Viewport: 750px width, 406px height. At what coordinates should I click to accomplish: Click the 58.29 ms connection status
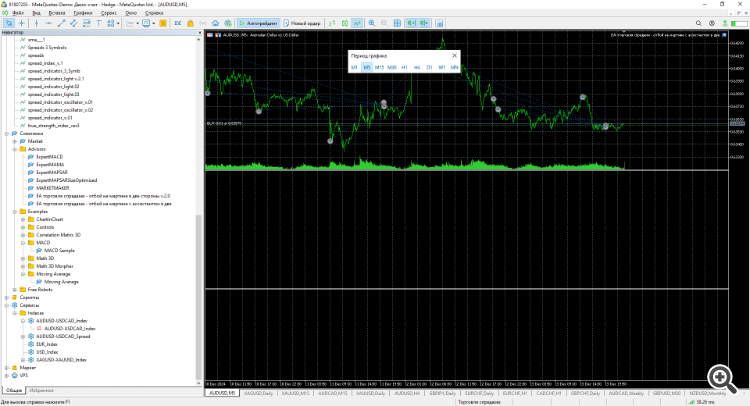point(702,402)
